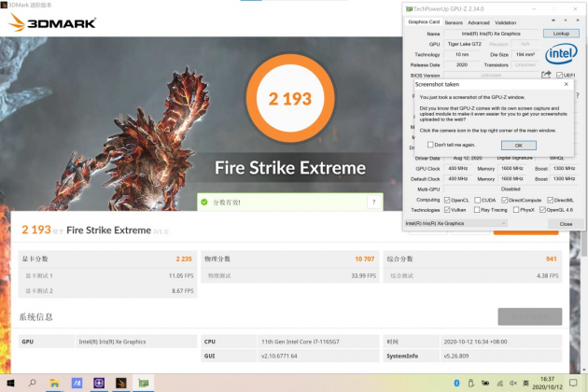
Task: Click the graphics score 2 235
Action: (x=184, y=259)
